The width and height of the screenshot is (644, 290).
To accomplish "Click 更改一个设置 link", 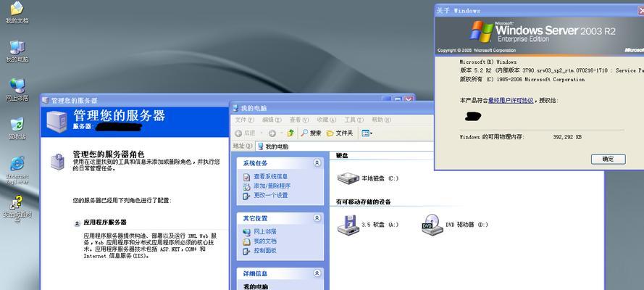I will click(x=271, y=196).
